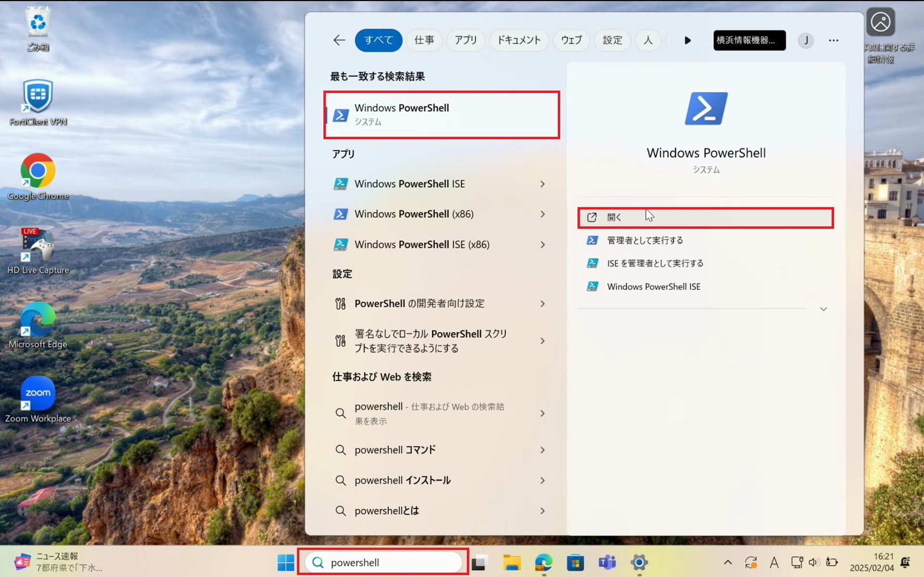Open notification bell in taskbar
Screen dimensions: 924x577
(x=905, y=562)
